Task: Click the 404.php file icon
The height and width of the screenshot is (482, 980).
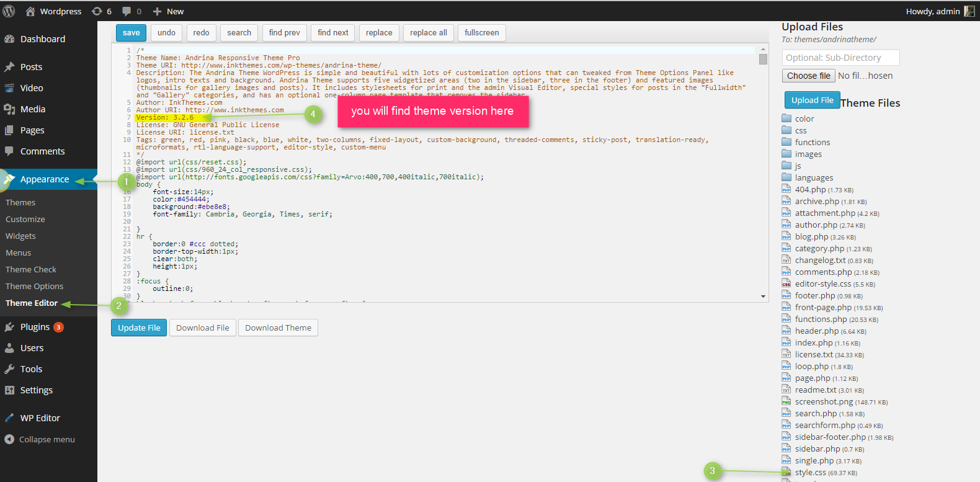Action: (786, 189)
